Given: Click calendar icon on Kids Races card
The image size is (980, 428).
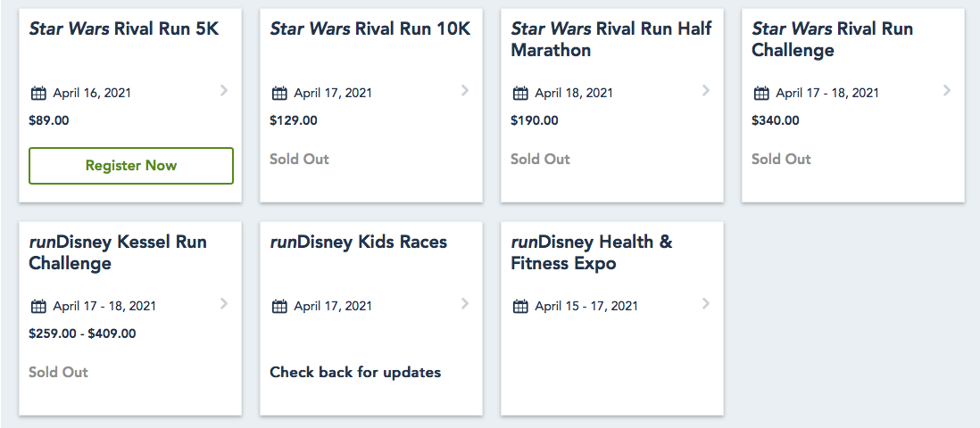Looking at the screenshot, I should [279, 306].
